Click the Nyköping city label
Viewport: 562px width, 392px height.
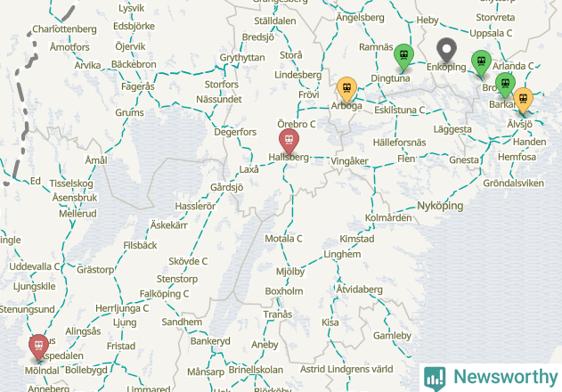[x=440, y=206]
